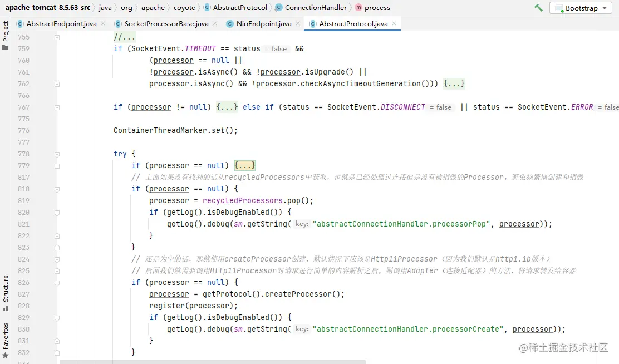Image resolution: width=619 pixels, height=364 pixels.
Task: Collapse the try block via gutter fold marker
Action: (56, 154)
